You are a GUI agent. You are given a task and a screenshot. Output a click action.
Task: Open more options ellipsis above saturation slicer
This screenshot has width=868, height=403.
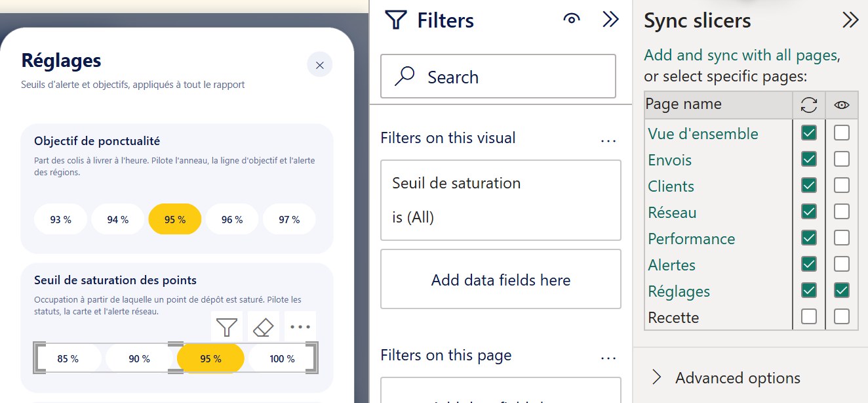tap(300, 327)
